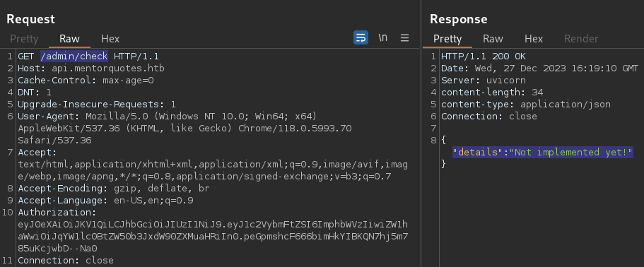
Task: Click the content-type: application/json header
Action: 526,104
